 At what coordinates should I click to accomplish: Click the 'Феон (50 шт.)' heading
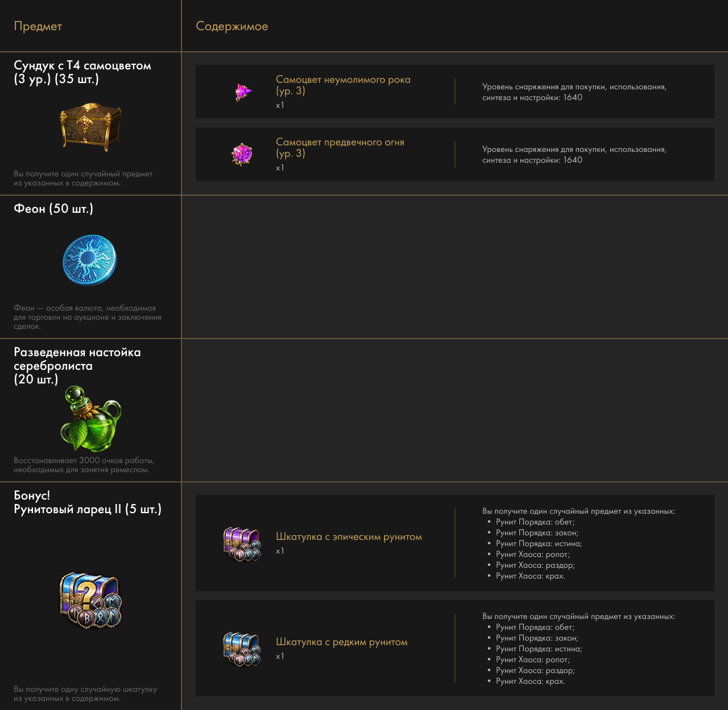(53, 209)
